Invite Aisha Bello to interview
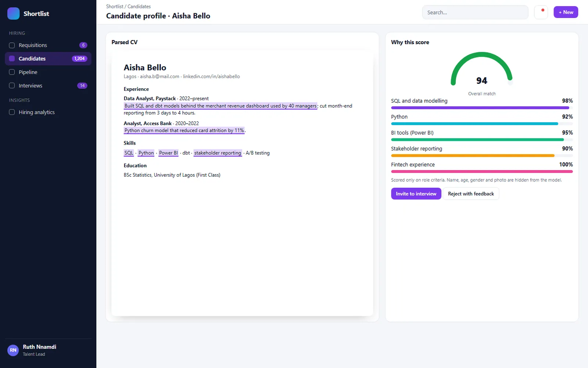Image resolution: width=588 pixels, height=368 pixels. [x=416, y=194]
